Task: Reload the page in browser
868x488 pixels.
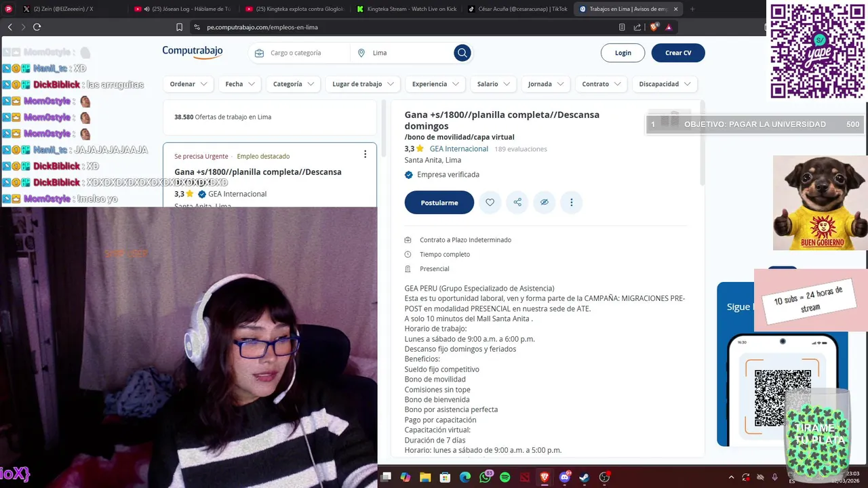Action: 37,27
